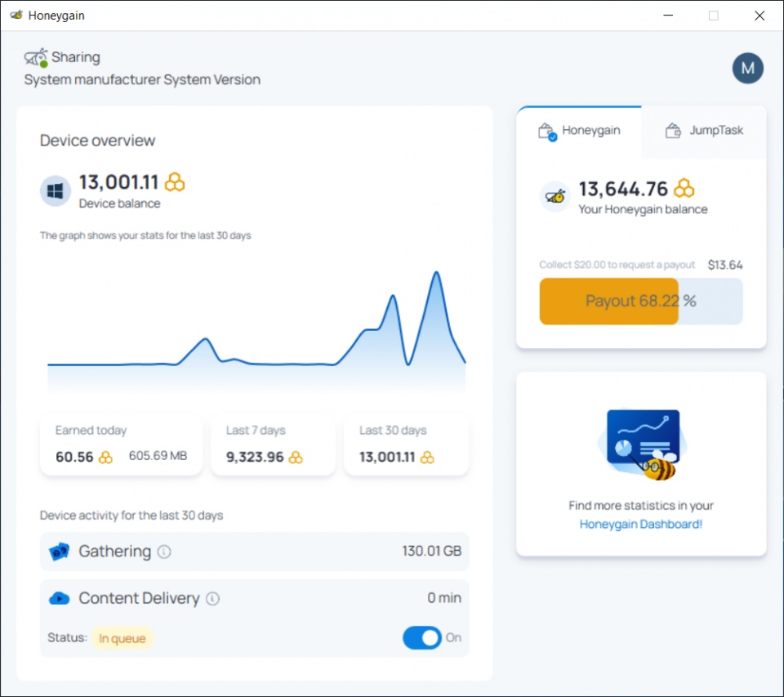Click the dashboard statistics bee illustration
Screen dimensions: 784x697
642,445
